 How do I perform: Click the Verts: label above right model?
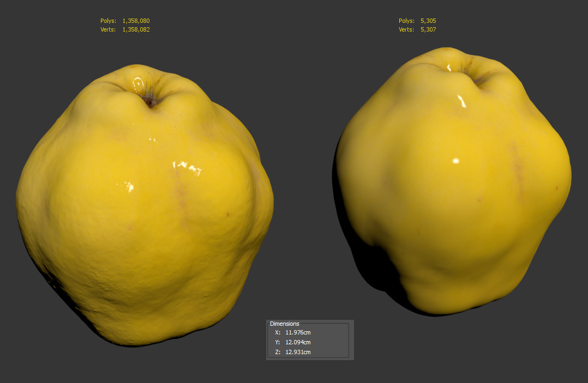click(406, 29)
